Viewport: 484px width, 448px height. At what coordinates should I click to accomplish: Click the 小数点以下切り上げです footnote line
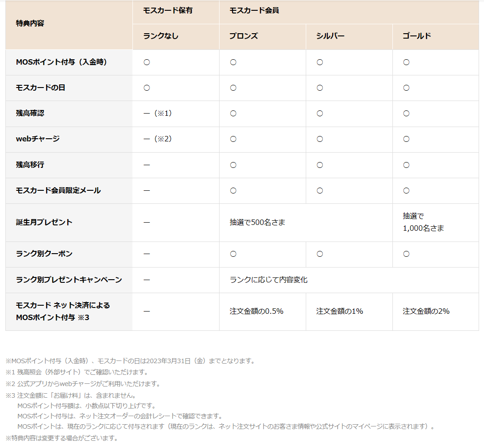pyautogui.click(x=87, y=406)
